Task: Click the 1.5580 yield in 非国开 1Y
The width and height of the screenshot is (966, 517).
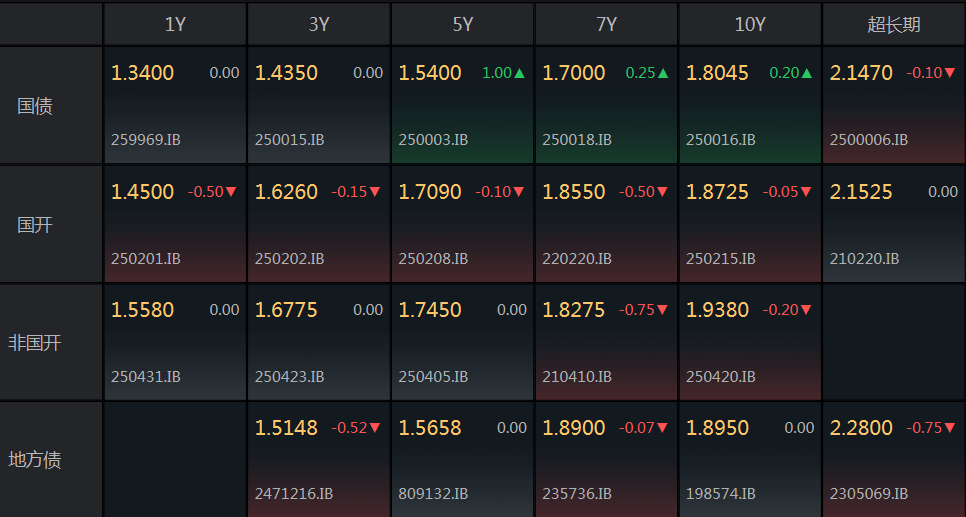Action: point(142,310)
